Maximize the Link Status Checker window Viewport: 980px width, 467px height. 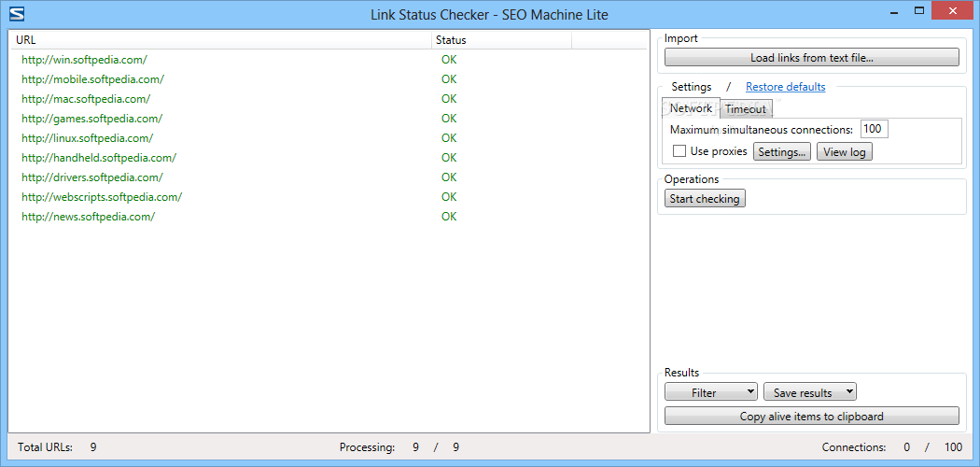918,11
